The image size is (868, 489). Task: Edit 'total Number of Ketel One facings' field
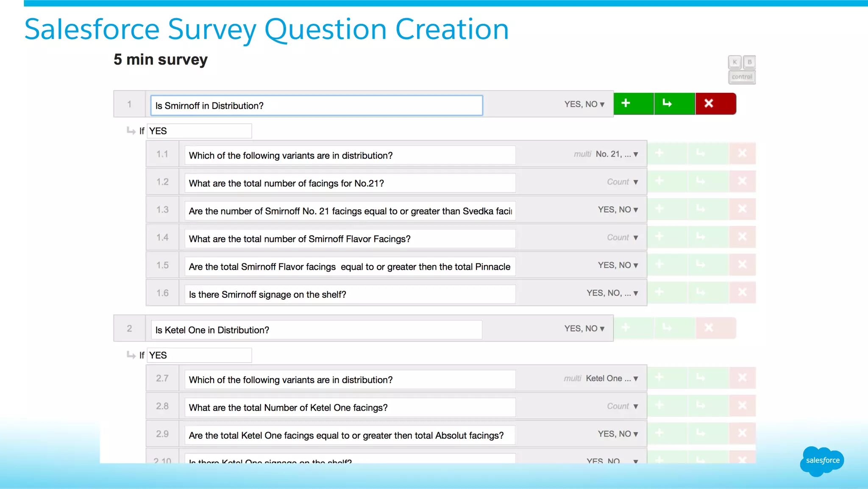pyautogui.click(x=350, y=407)
